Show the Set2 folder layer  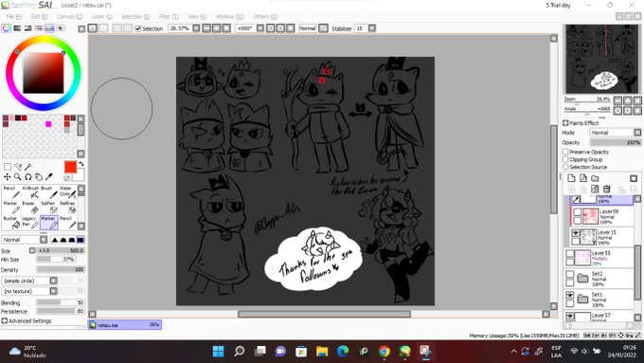(569, 274)
